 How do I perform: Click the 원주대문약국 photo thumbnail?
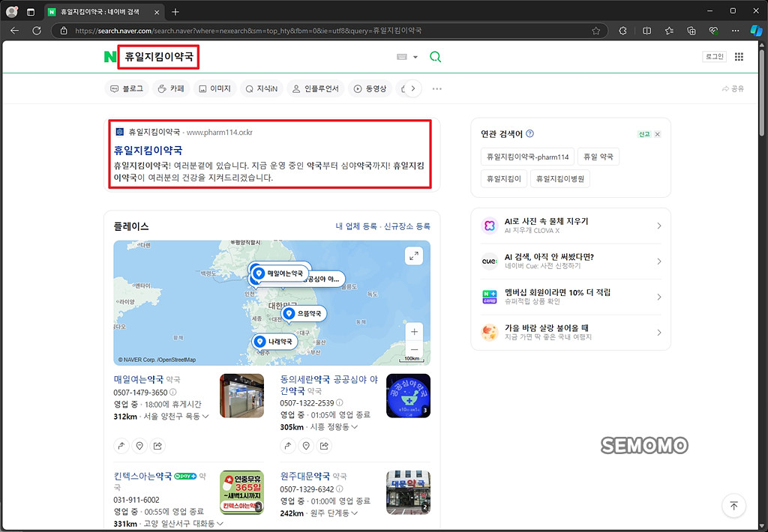(408, 492)
